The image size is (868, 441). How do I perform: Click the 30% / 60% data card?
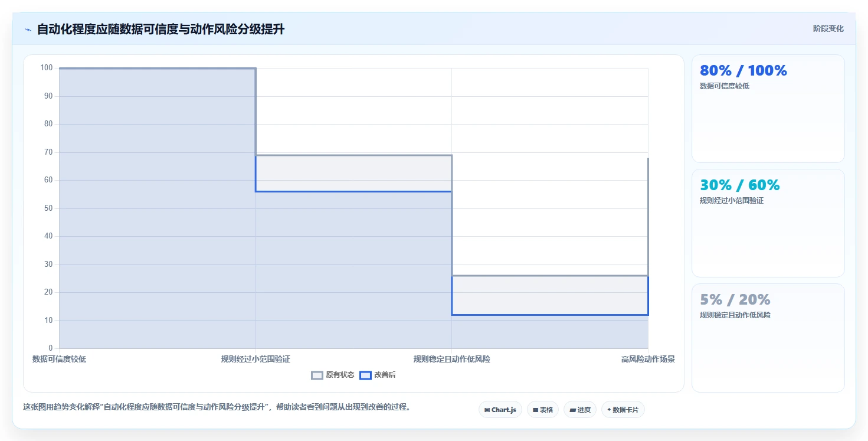pyautogui.click(x=768, y=223)
